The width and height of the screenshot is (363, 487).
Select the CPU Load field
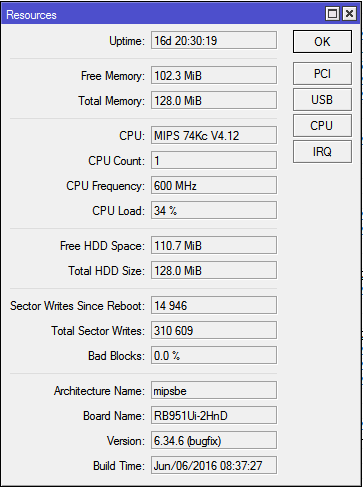tap(214, 210)
